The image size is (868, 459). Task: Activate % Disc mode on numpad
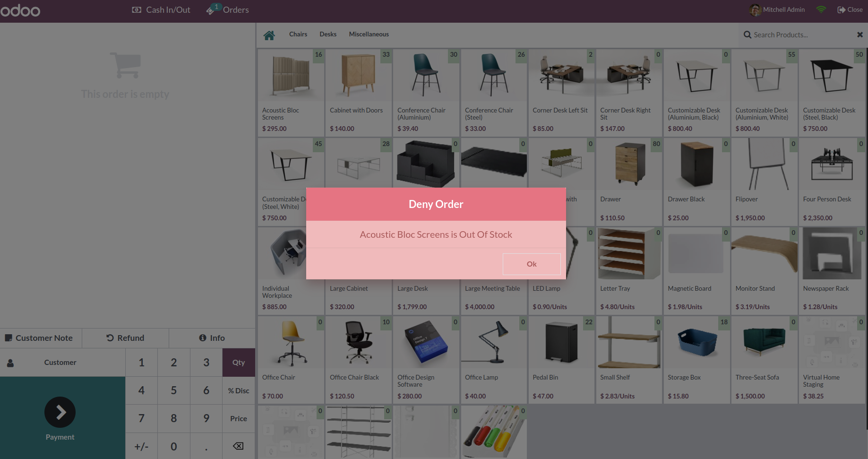[x=239, y=390]
